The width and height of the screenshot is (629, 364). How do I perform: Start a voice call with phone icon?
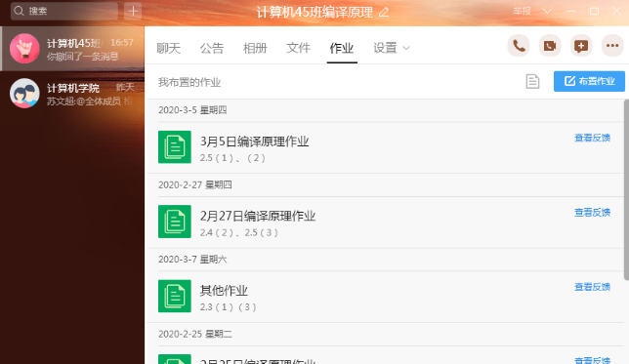519,46
